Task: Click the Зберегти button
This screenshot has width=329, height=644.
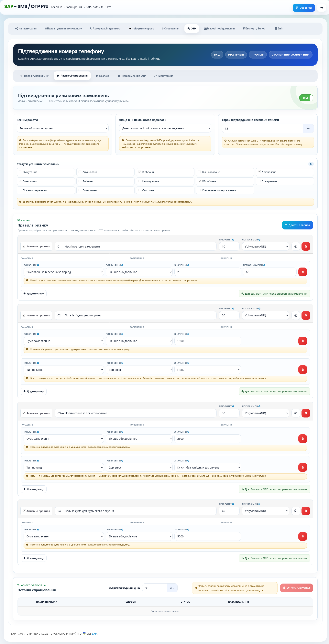Action: click(x=304, y=8)
